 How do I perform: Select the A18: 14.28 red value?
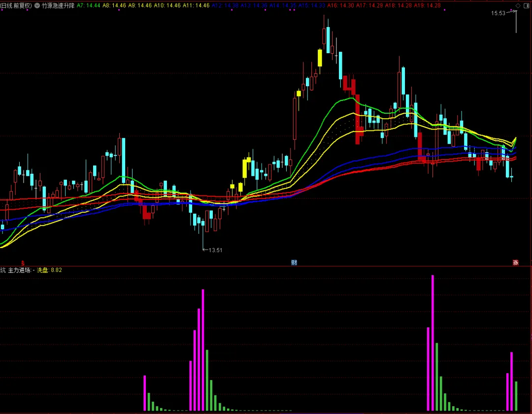pos(399,6)
